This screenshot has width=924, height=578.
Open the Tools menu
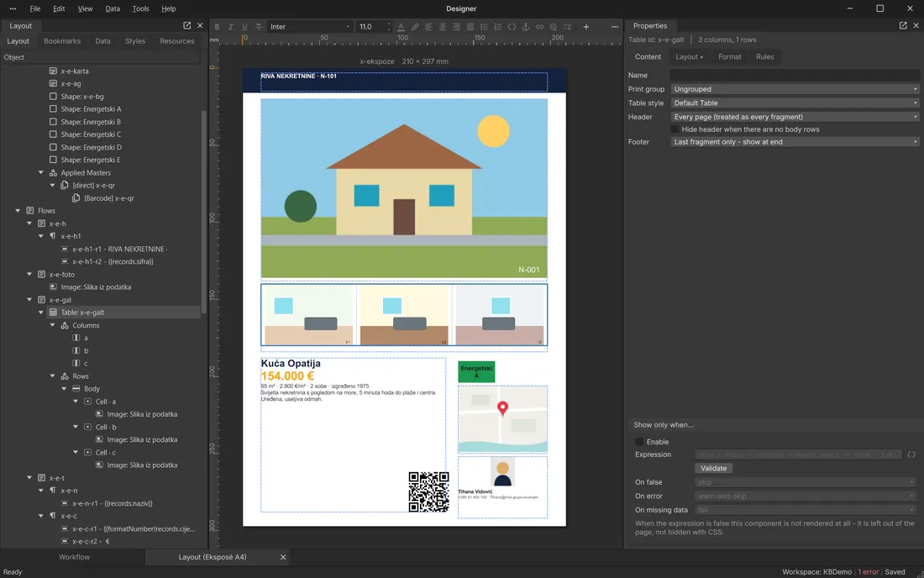point(140,9)
